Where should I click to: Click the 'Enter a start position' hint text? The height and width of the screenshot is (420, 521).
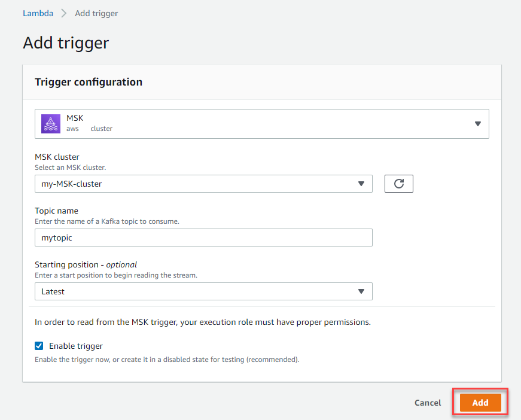point(116,275)
